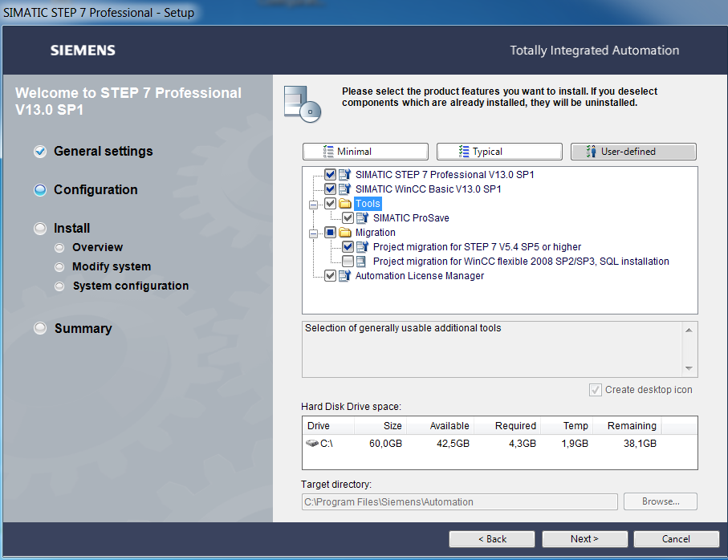Click the 38,1GB remaining space value

(x=640, y=444)
